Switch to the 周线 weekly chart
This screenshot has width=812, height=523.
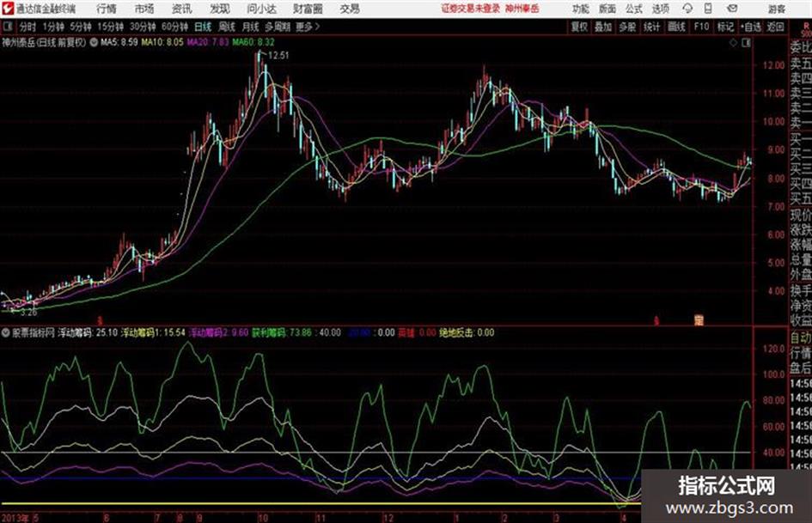(227, 27)
